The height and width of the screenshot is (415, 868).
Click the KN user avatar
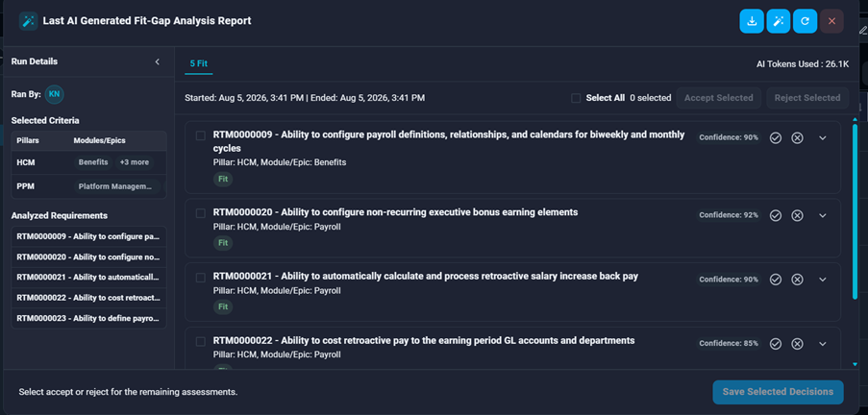coord(54,94)
